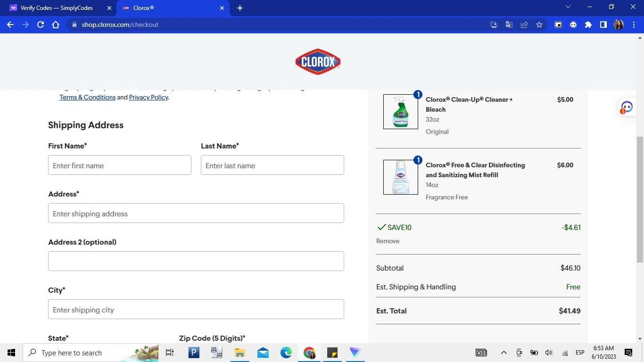Open File Explorer from the taskbar
Screen dimensions: 644x362
tap(239, 353)
